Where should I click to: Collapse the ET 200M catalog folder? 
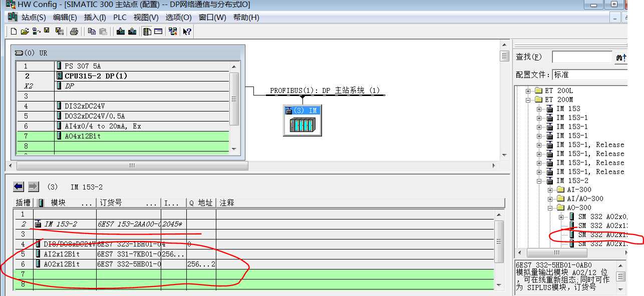(528, 99)
